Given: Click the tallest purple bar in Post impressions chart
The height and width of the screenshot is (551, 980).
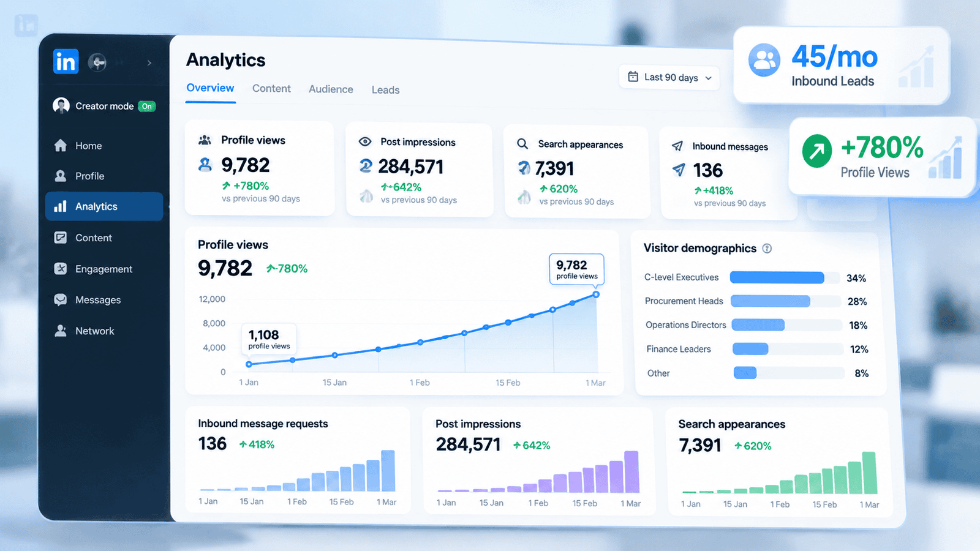Looking at the screenshot, I should [x=631, y=472].
